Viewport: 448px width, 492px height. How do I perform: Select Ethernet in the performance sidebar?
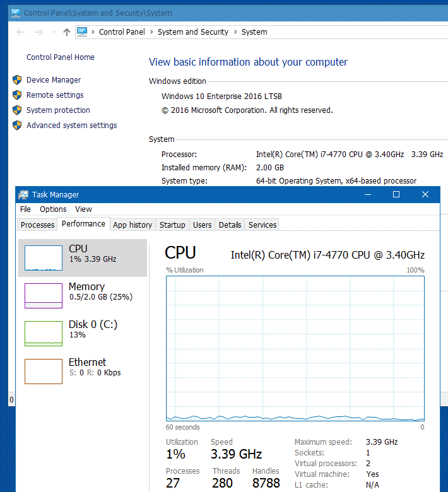[87, 362]
